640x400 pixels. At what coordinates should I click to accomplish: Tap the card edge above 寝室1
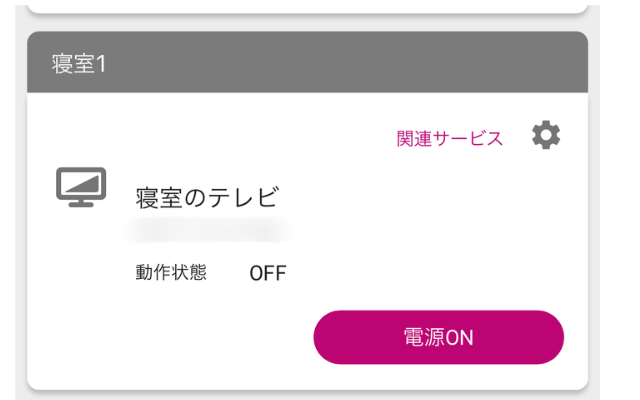pyautogui.click(x=307, y=6)
